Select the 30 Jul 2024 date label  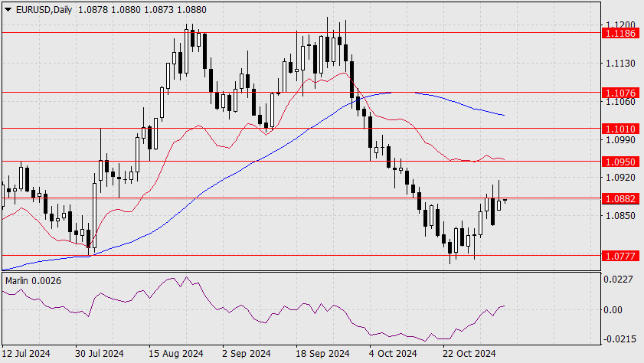coord(100,354)
